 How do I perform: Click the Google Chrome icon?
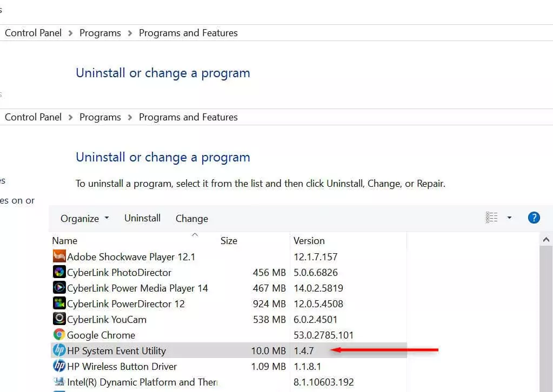(x=59, y=335)
